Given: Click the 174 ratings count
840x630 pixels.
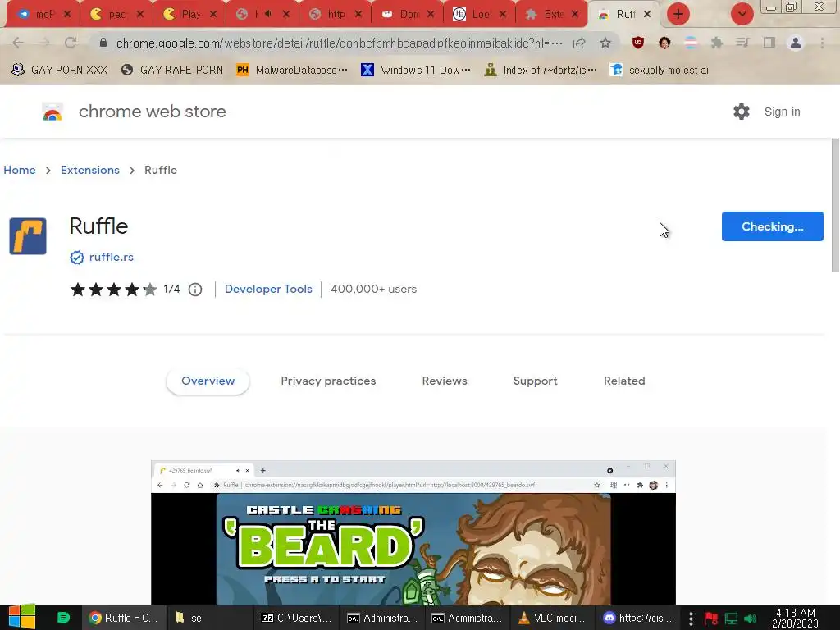Looking at the screenshot, I should tap(171, 290).
